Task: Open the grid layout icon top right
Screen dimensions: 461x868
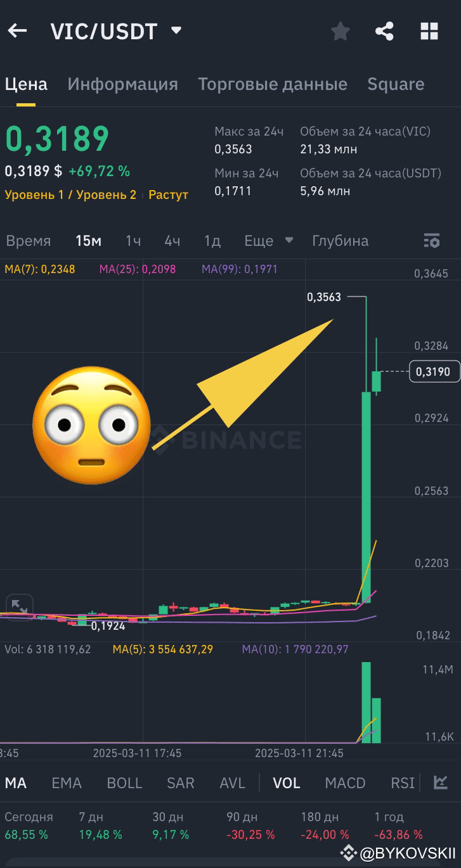Action: 429,30
